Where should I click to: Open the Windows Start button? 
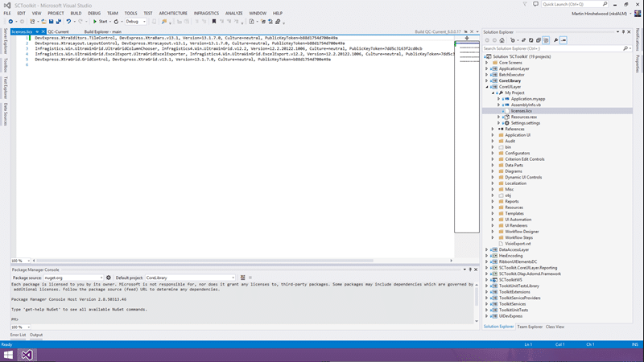point(8,355)
